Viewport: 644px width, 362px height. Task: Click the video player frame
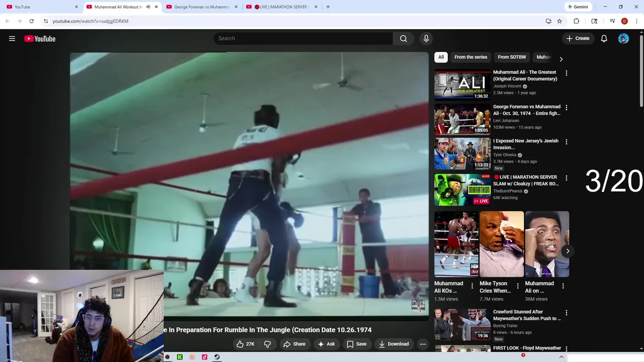pyautogui.click(x=249, y=186)
